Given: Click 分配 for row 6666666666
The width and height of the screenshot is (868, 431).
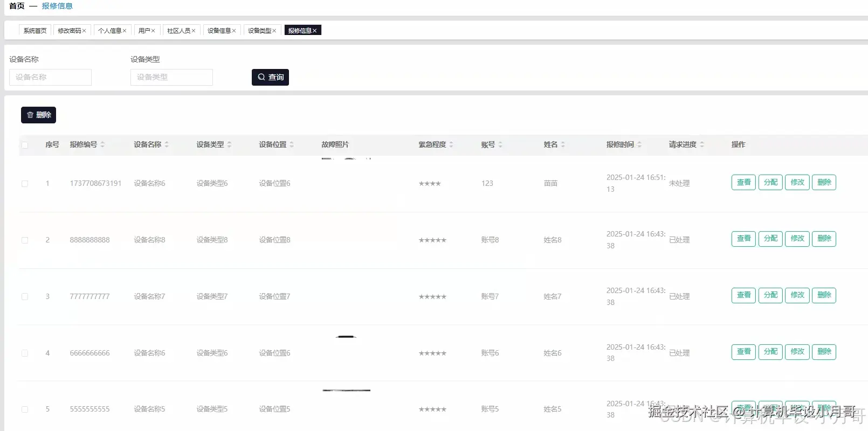Looking at the screenshot, I should 770,352.
